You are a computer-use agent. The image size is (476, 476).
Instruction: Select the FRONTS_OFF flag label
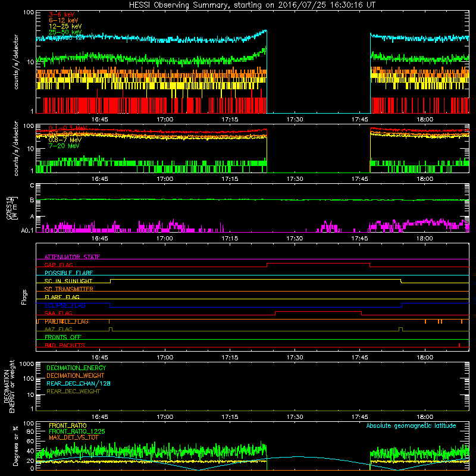click(63, 337)
